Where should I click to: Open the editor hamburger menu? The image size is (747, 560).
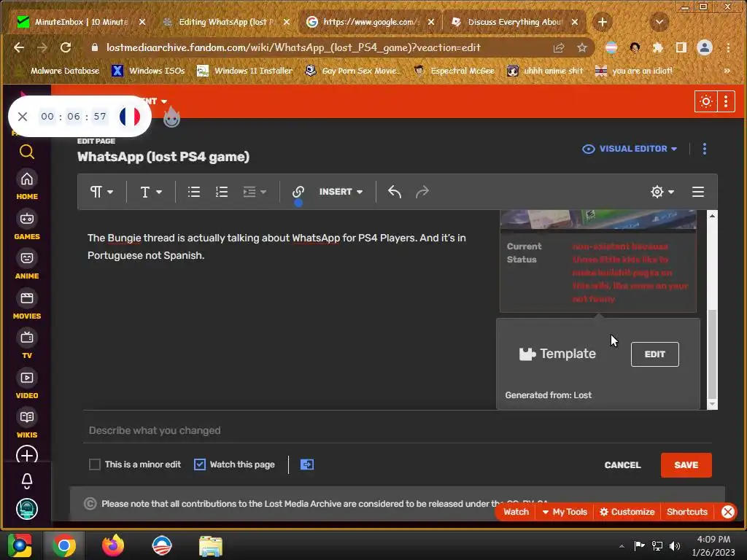(x=698, y=192)
